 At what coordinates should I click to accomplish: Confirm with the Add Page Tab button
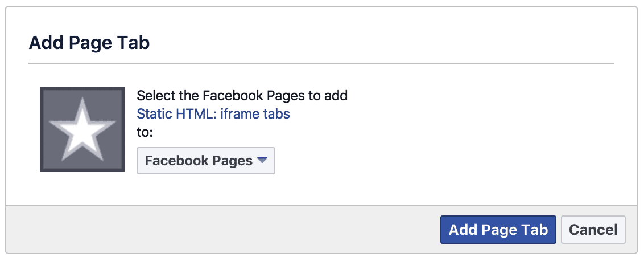(498, 229)
